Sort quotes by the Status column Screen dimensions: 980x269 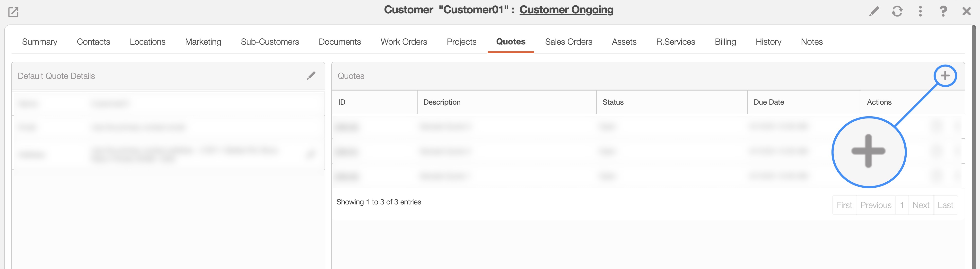pyautogui.click(x=613, y=102)
